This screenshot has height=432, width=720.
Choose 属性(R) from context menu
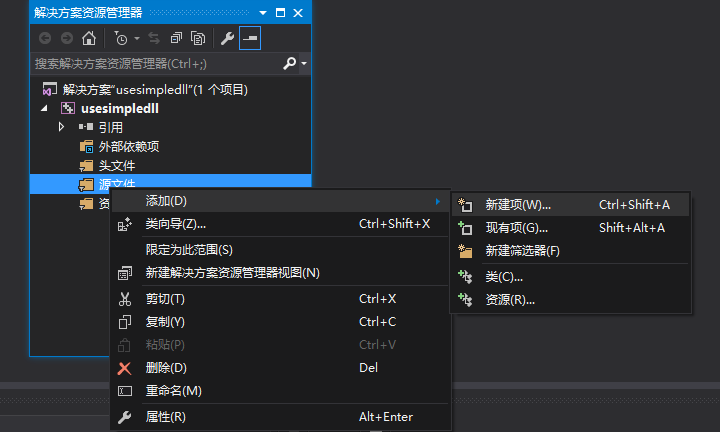click(x=280, y=417)
